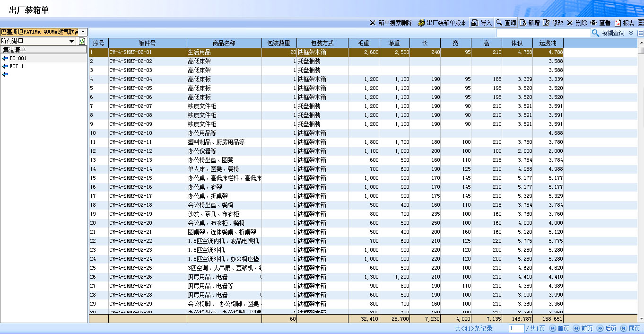Click the 毛重 column header
This screenshot has width=644, height=334.
click(363, 43)
